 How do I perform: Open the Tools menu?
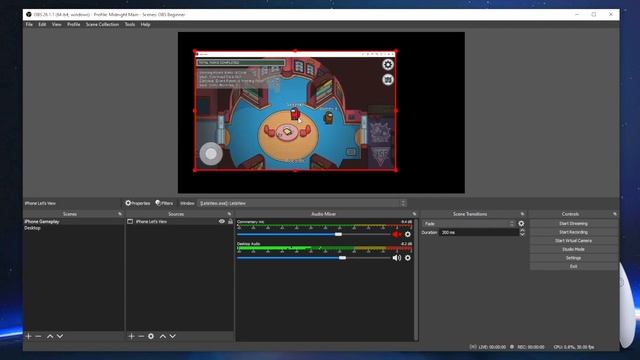click(130, 24)
